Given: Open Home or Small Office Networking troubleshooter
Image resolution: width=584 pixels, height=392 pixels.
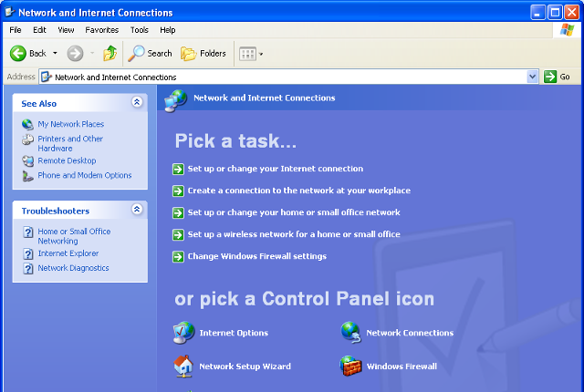Looking at the screenshot, I should tap(74, 236).
